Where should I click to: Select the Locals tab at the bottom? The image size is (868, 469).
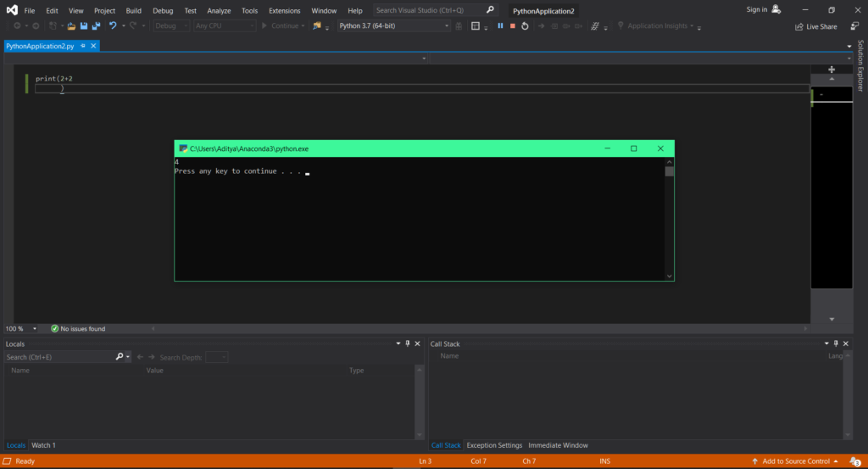(15, 445)
